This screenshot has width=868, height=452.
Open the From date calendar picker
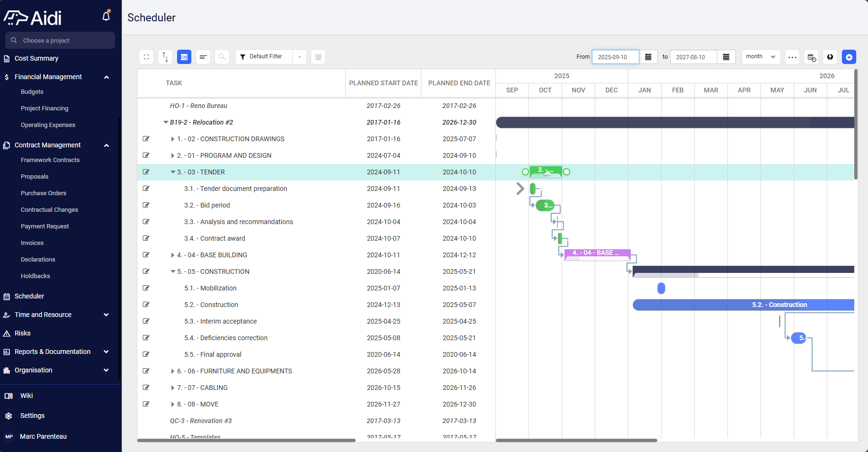coord(648,57)
